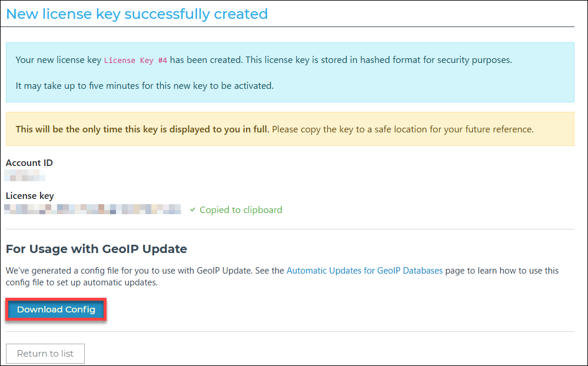
Task: Click the Account ID label
Action: 29,163
